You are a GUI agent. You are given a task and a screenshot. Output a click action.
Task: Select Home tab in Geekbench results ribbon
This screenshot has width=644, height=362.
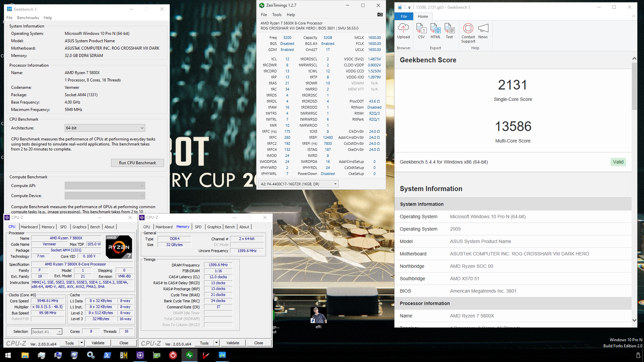[x=423, y=16]
